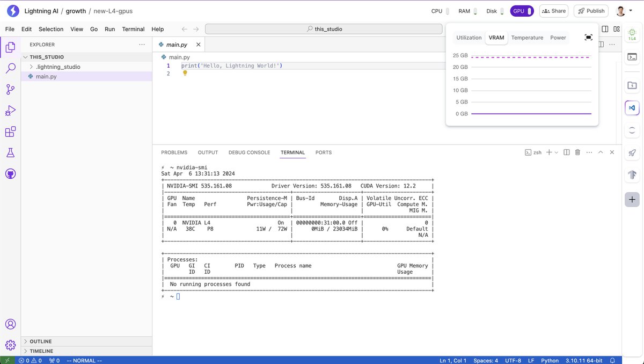Click the errors and warnings status indicator
The height and width of the screenshot is (364, 644).
point(30,360)
